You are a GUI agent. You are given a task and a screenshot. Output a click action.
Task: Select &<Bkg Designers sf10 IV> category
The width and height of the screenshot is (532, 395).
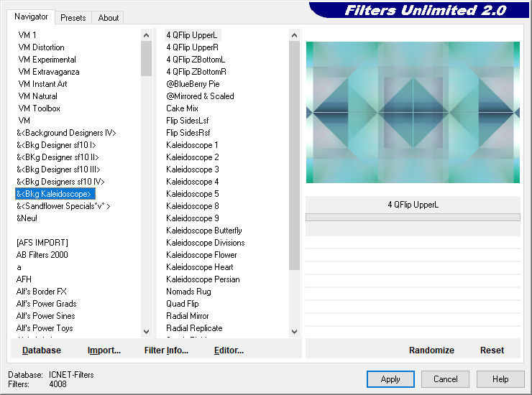click(x=60, y=182)
